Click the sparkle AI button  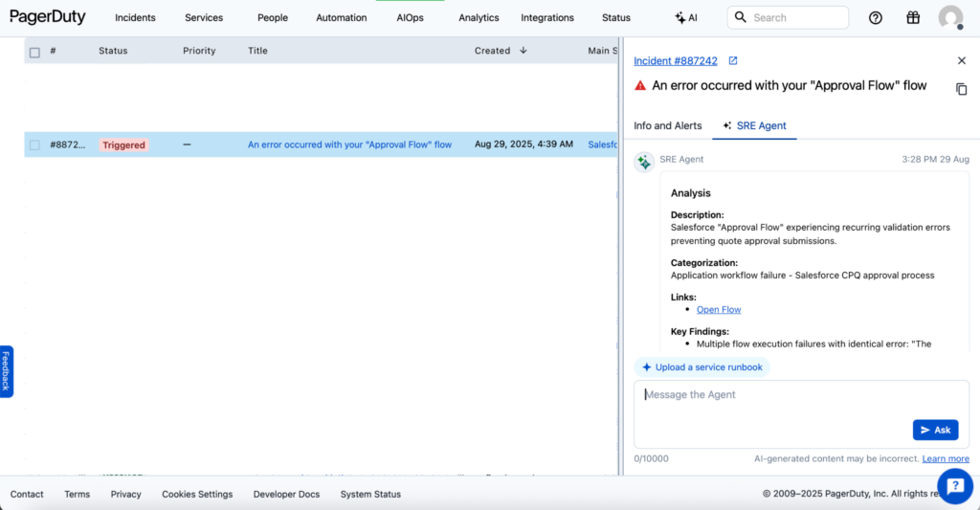pyautogui.click(x=686, y=17)
